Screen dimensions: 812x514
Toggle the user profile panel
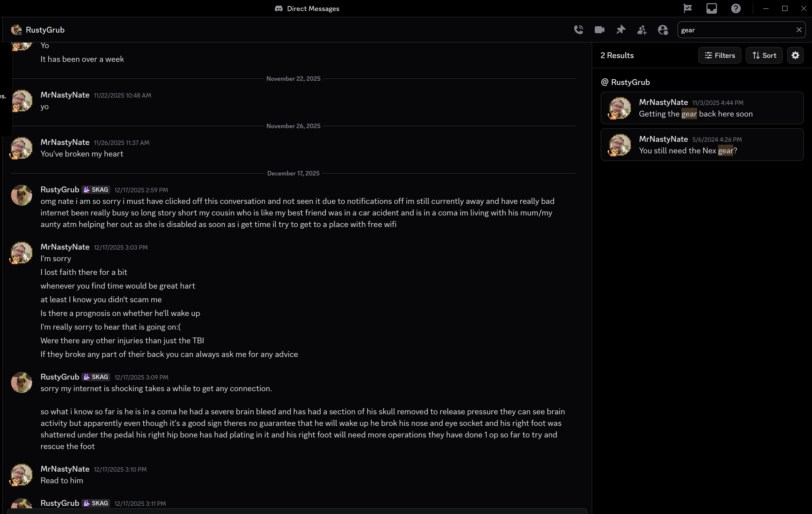point(663,30)
